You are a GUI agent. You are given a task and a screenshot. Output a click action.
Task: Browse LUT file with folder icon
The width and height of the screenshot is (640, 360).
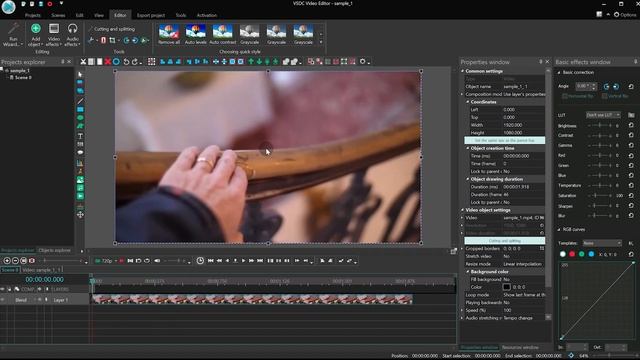[x=631, y=115]
